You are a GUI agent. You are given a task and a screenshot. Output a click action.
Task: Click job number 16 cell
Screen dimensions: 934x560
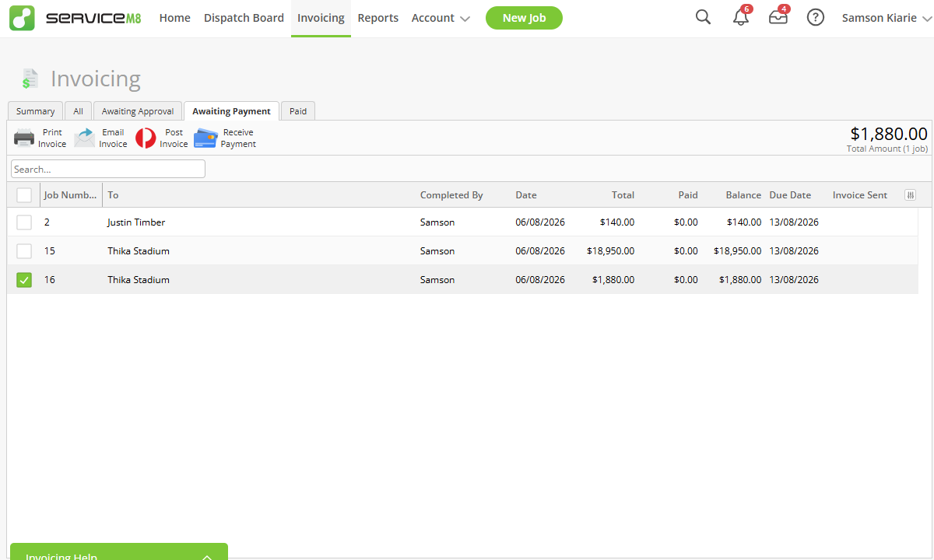(50, 280)
